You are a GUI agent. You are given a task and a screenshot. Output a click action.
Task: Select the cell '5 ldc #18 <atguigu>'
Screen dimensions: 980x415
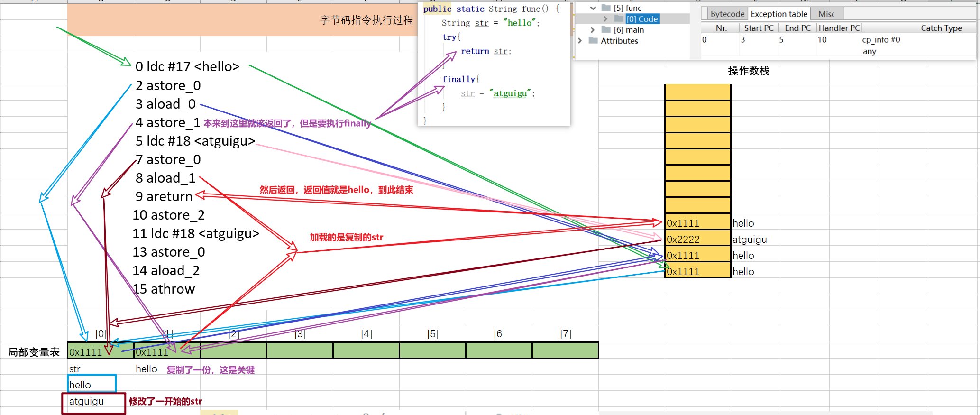click(x=195, y=141)
